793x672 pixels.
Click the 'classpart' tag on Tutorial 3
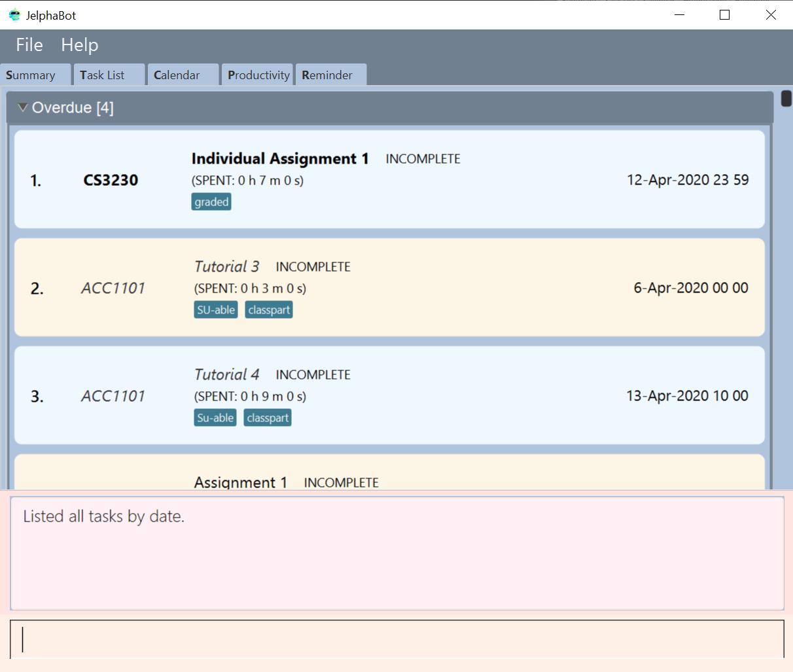coord(269,310)
